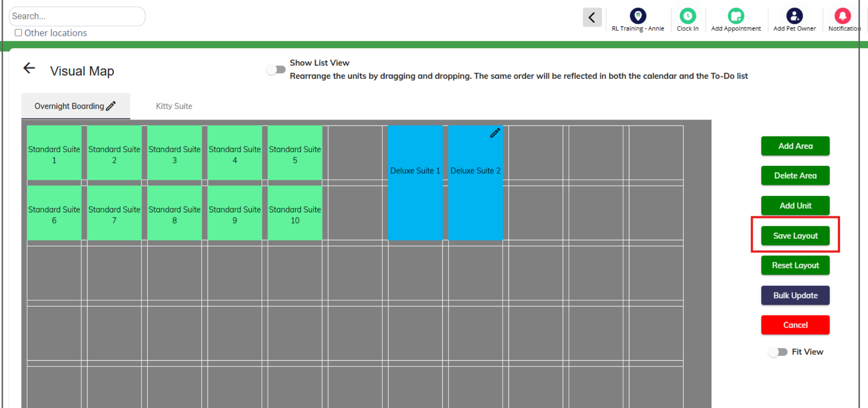Click in the Search input field
This screenshot has height=408, width=868.
tap(77, 16)
